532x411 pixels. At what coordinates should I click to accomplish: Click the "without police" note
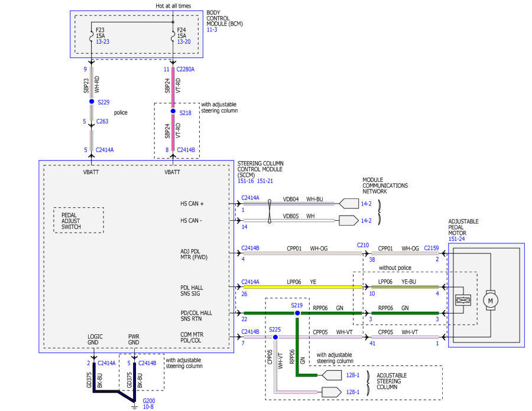395,268
